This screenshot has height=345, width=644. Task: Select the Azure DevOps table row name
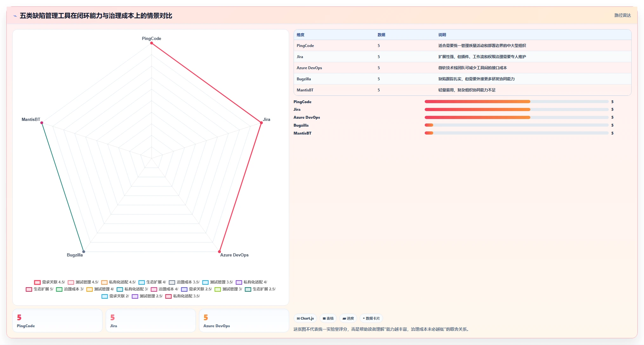click(x=309, y=68)
